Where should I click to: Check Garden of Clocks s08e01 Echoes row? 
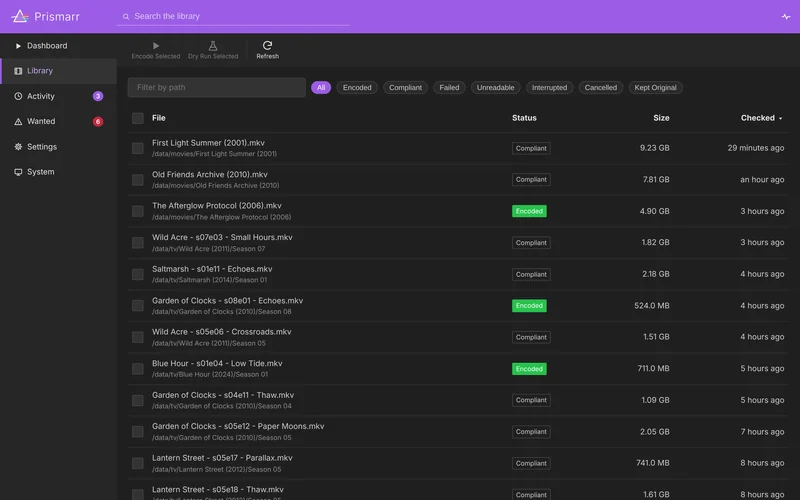click(138, 306)
